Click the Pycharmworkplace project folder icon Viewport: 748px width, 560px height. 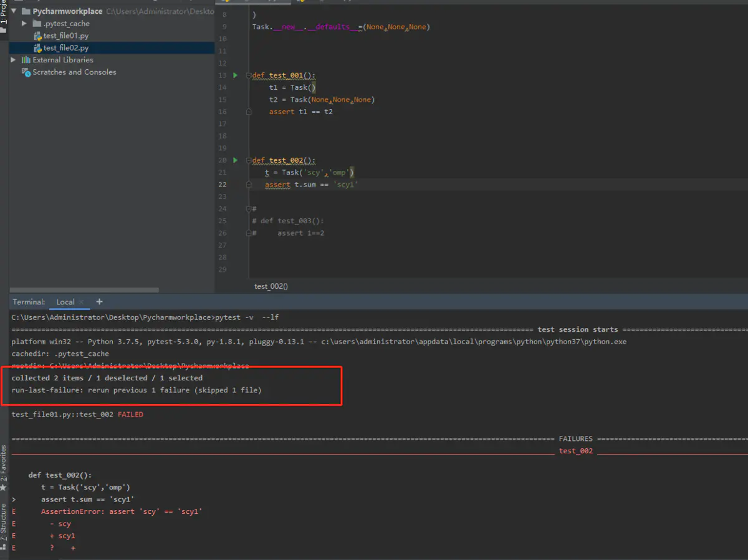pyautogui.click(x=26, y=11)
